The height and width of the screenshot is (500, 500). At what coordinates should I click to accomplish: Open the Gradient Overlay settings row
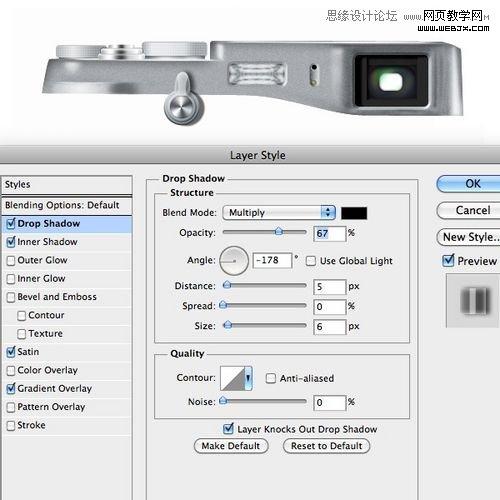(67, 388)
